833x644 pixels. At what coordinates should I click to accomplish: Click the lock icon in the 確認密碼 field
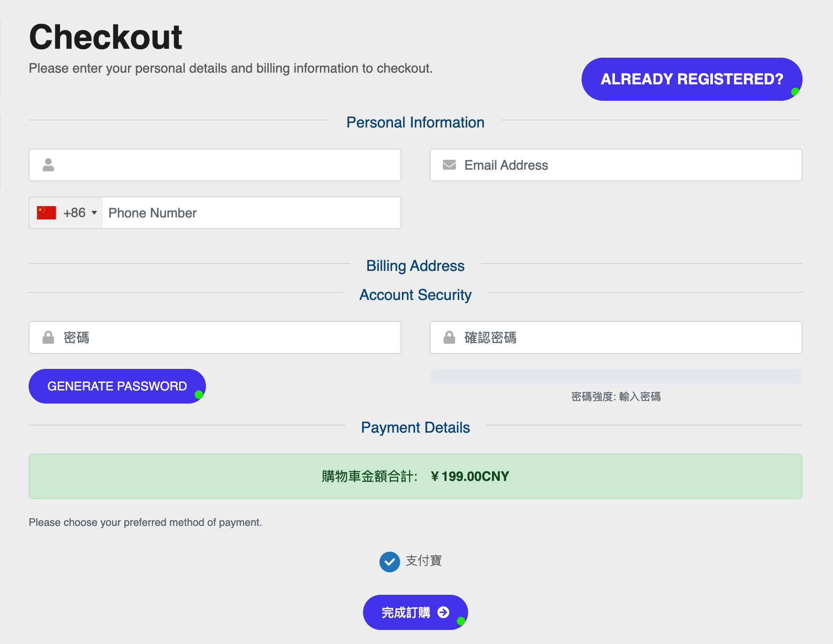(x=449, y=337)
